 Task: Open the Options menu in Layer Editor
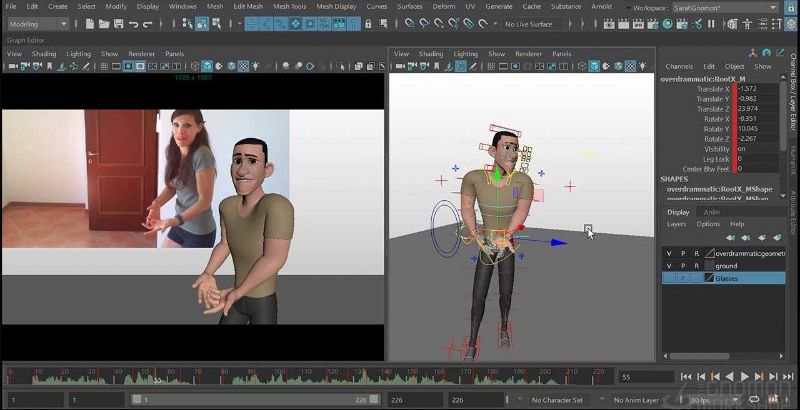click(x=708, y=224)
